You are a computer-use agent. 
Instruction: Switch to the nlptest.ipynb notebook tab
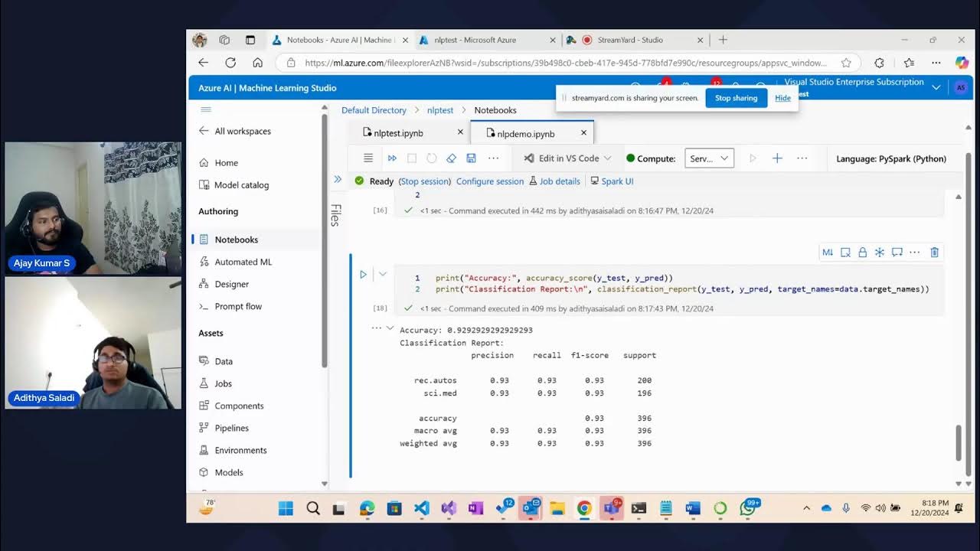(x=398, y=133)
